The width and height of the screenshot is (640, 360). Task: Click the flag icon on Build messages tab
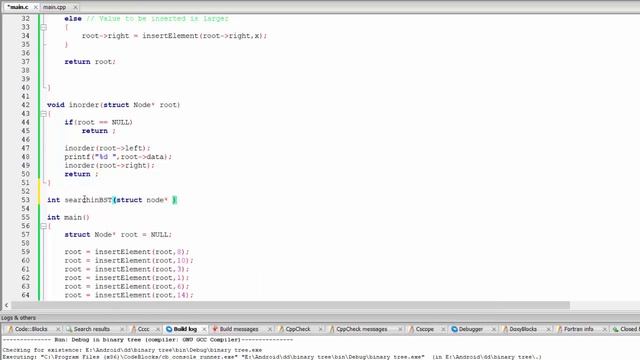[x=215, y=329]
